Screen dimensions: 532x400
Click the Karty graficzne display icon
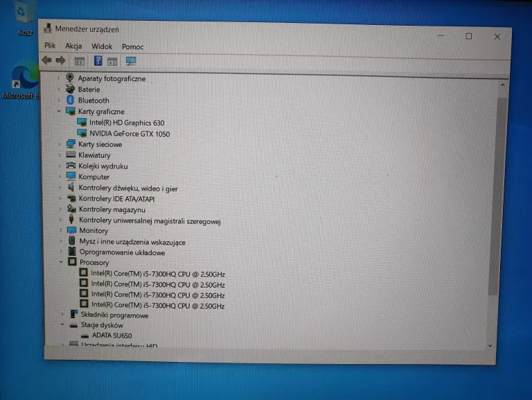(71, 111)
